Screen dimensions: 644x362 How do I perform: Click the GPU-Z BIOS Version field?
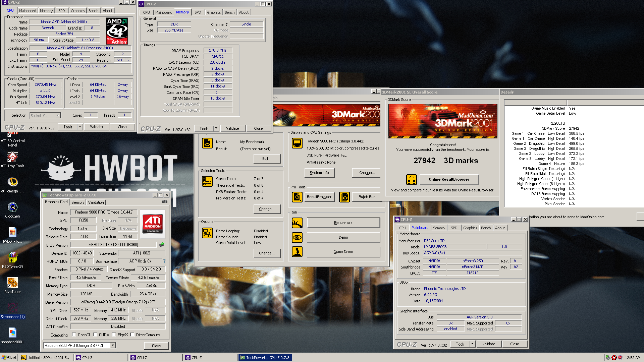[x=113, y=245]
